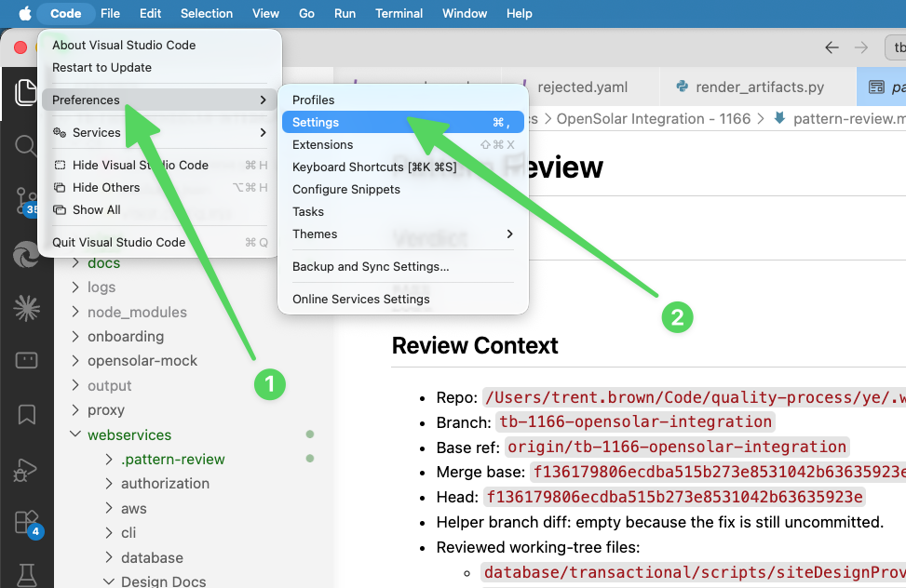Viewport: 906px width, 588px height.
Task: Expand the onboarding folder
Action: [75, 336]
